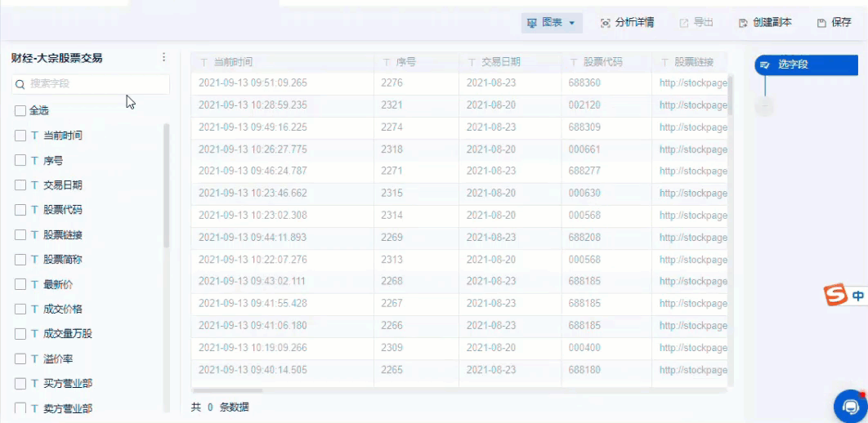Viewport: 868px width, 423px height.
Task: Click the 共 0 条数据 record count text
Action: [220, 407]
